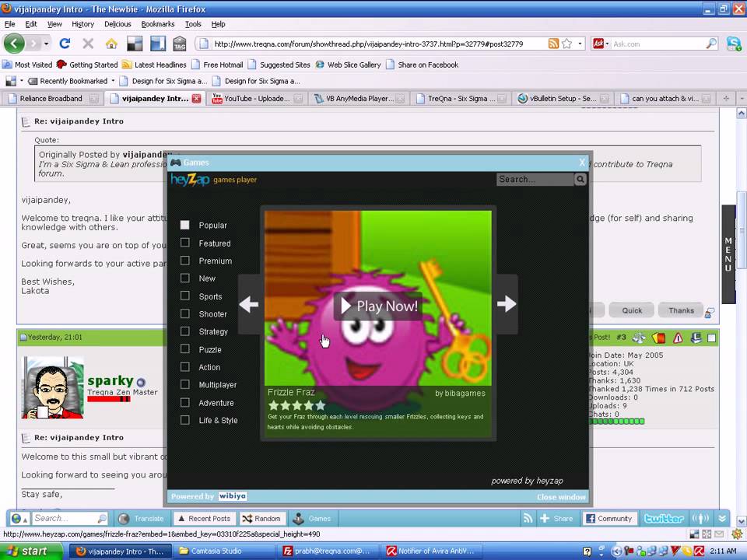
Task: Open twitter from the wibiya toolbar
Action: pyautogui.click(x=664, y=519)
